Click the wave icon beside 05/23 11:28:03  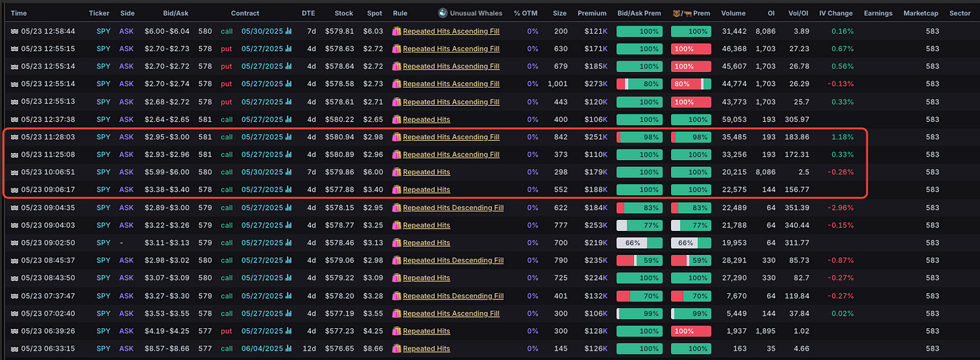pyautogui.click(x=14, y=137)
